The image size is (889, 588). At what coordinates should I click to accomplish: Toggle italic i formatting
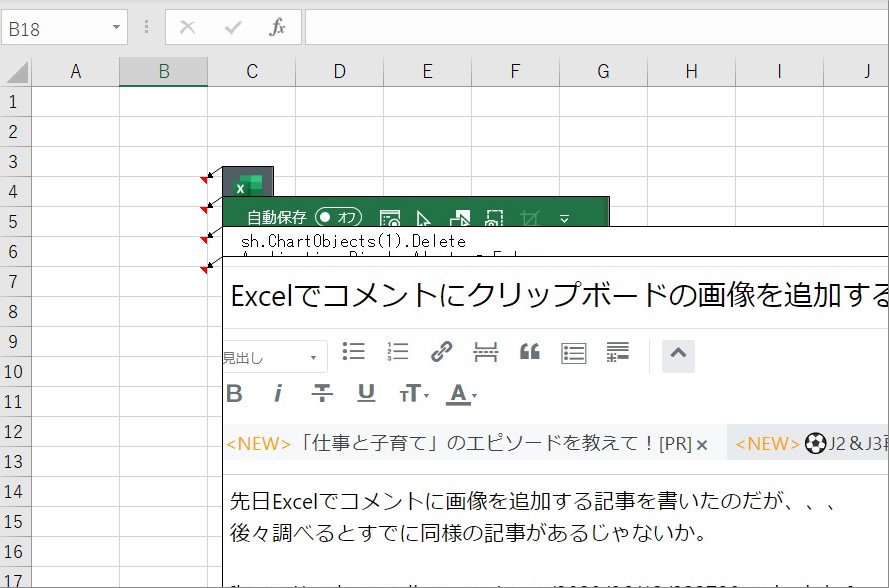[278, 393]
